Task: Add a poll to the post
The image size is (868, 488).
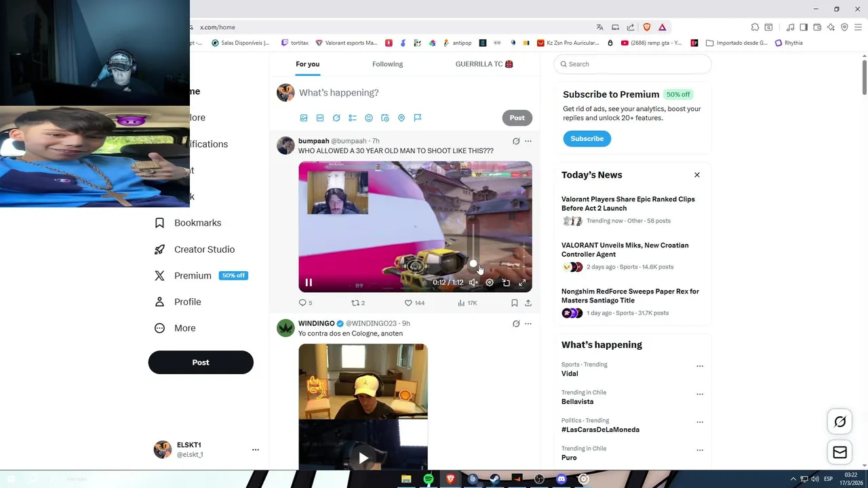Action: [353, 118]
